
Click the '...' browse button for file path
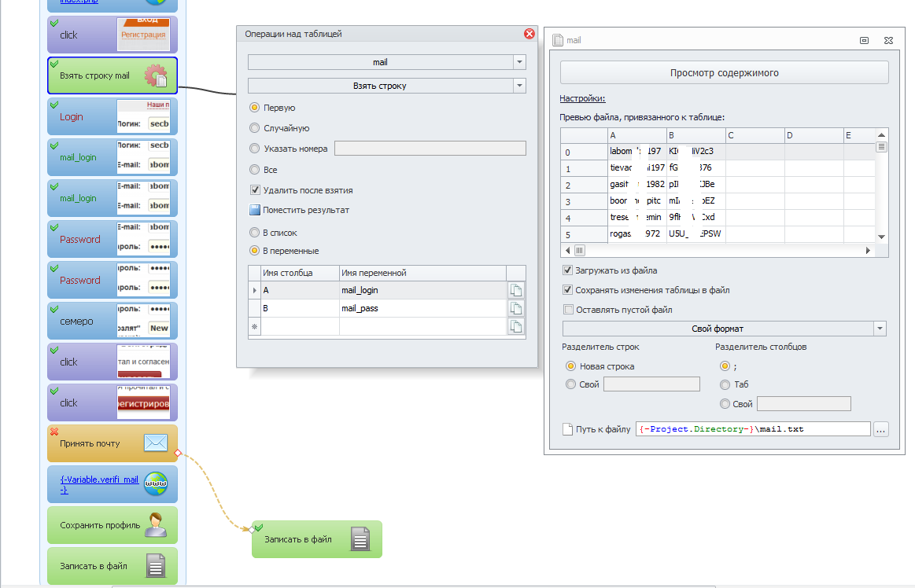(881, 429)
